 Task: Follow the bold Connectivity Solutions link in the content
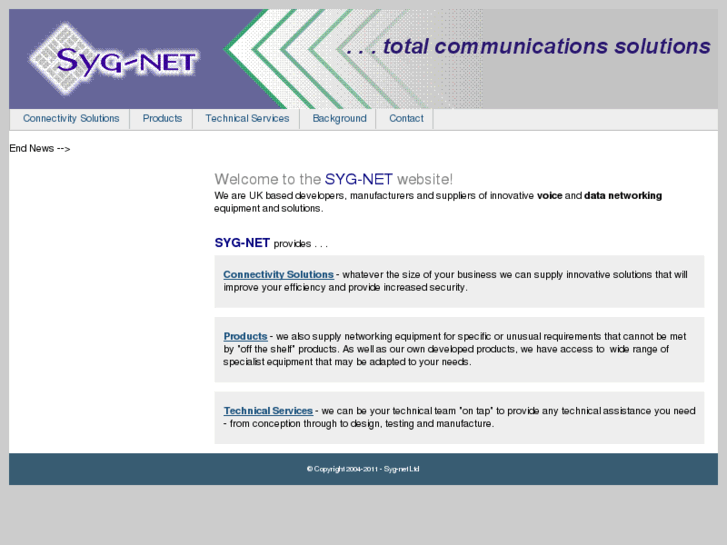point(278,275)
